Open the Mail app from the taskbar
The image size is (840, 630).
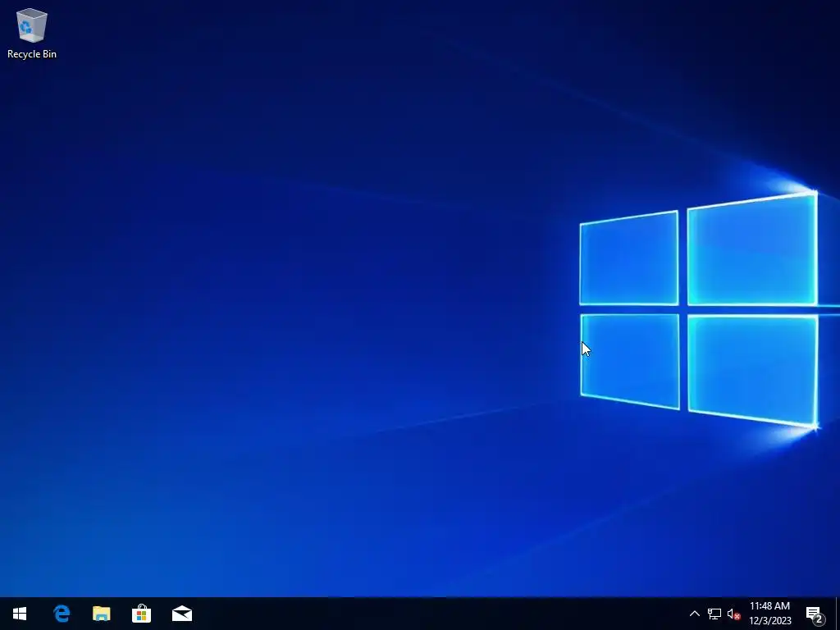(x=182, y=614)
